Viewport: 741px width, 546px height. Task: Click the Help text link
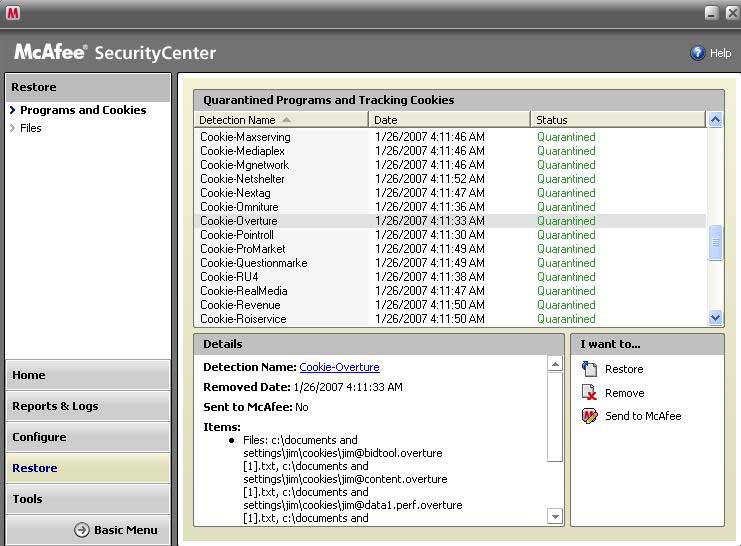[720, 53]
